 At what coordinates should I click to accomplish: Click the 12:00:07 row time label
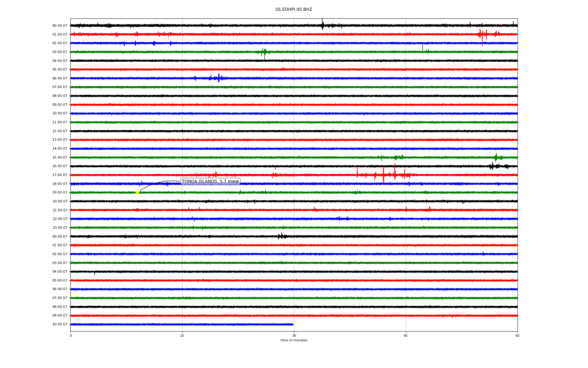60,131
